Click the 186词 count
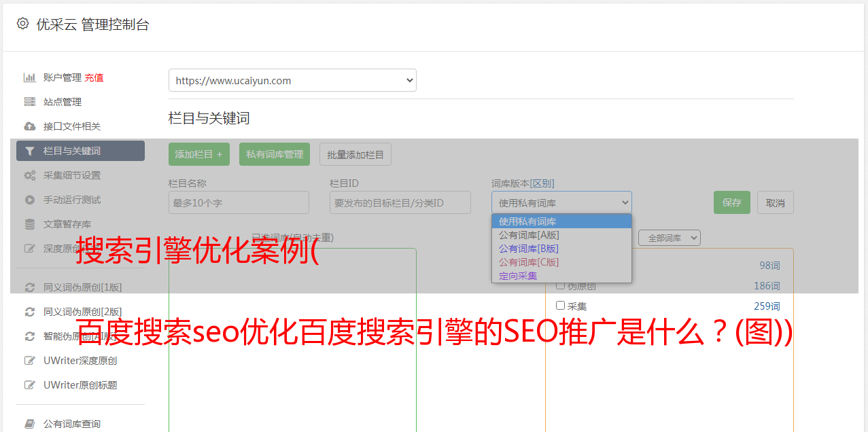 [x=767, y=286]
